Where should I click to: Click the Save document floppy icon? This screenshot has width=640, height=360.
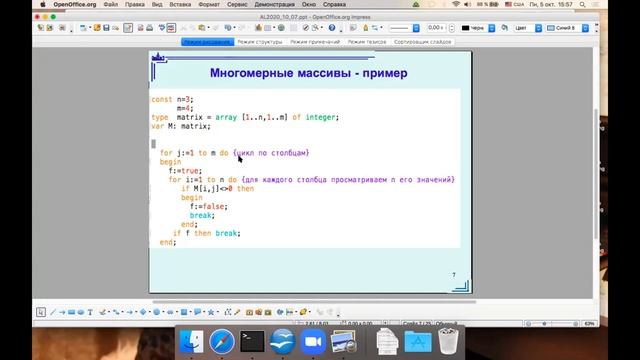click(x=106, y=28)
